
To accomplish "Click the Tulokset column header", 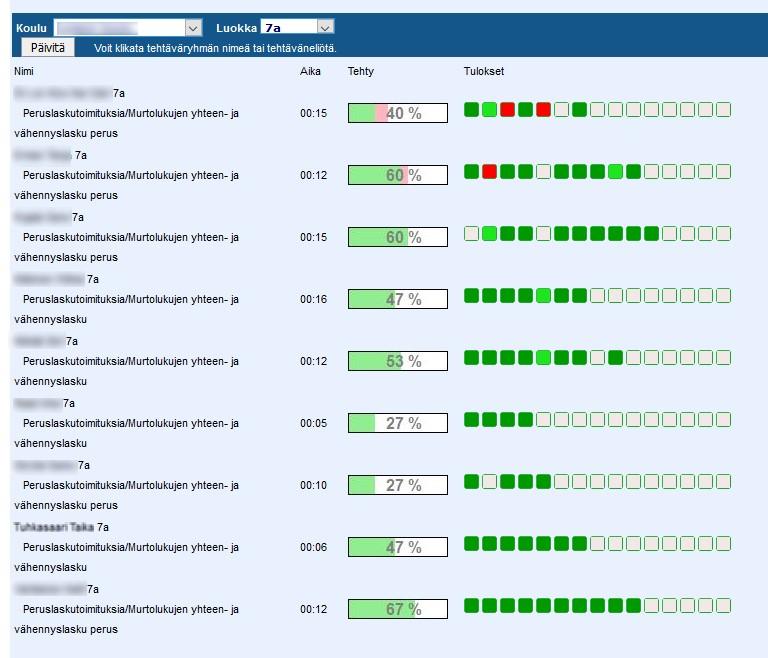I will tap(484, 72).
